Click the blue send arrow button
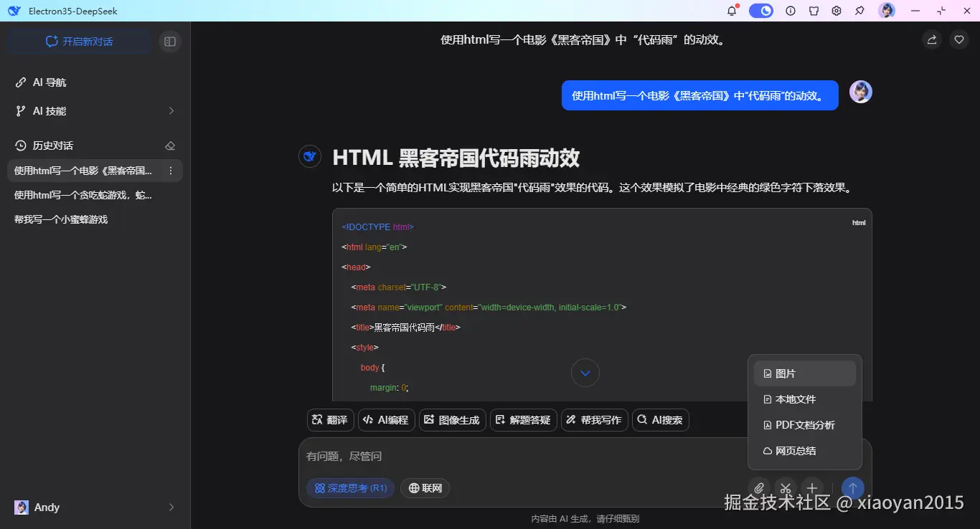Viewport: 980px width, 529px height. [x=852, y=488]
